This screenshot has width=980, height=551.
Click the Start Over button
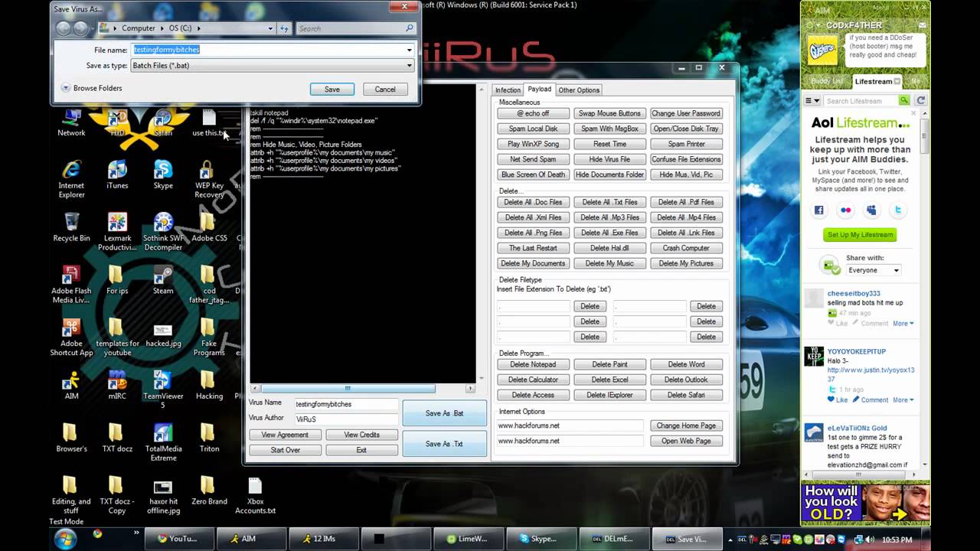(285, 450)
